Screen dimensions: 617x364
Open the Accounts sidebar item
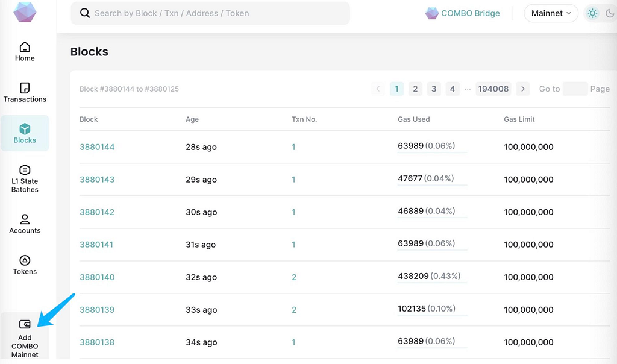(x=25, y=224)
